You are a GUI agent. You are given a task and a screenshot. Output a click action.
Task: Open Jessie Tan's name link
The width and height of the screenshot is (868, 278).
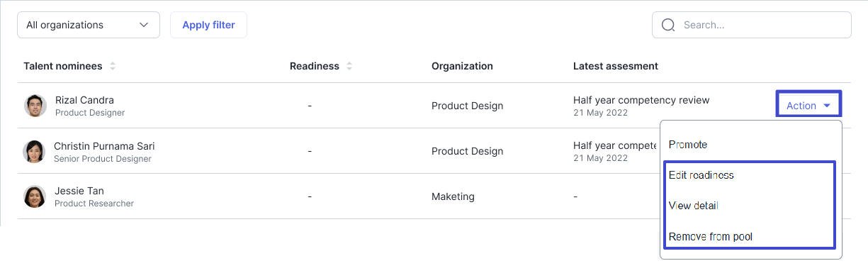coord(79,191)
